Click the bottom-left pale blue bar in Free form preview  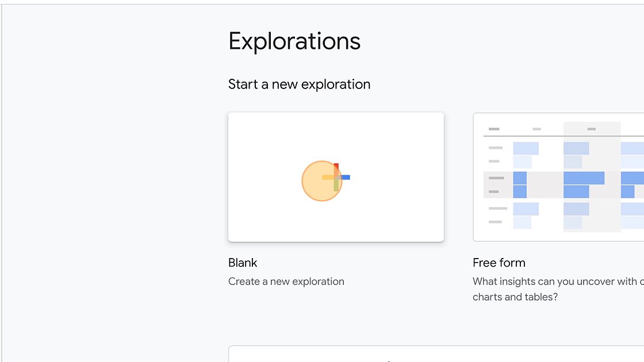522,222
